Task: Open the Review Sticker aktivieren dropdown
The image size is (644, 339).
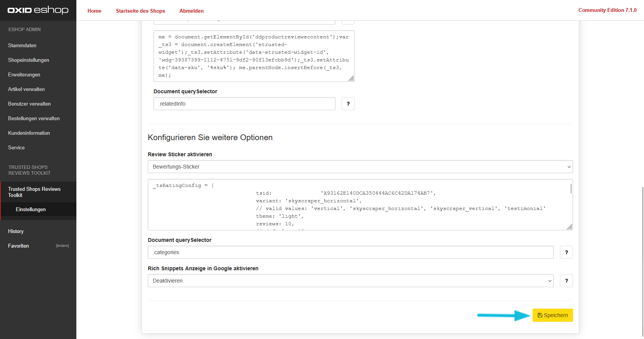Action: tap(360, 167)
